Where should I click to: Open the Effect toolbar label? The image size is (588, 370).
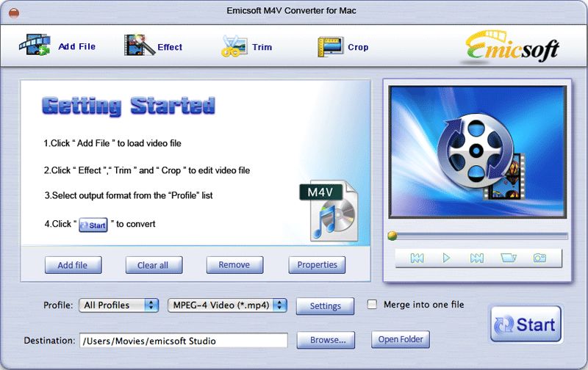click(x=170, y=47)
